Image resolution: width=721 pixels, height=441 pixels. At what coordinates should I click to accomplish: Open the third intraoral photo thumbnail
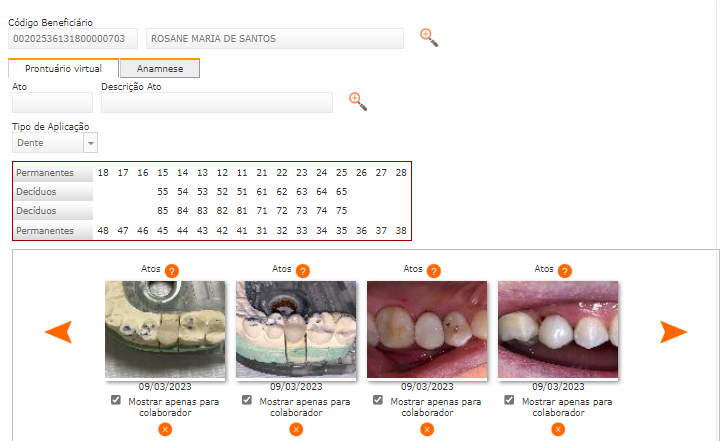coord(427,330)
